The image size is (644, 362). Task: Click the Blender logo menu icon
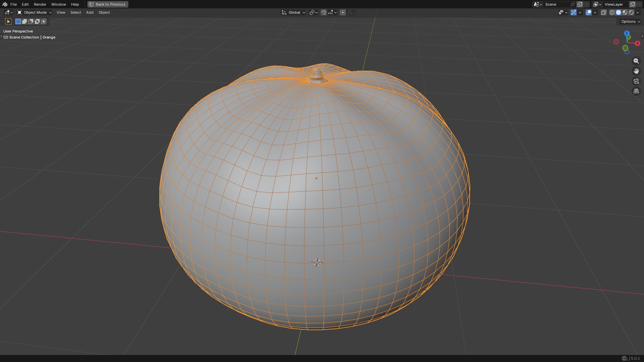point(5,4)
